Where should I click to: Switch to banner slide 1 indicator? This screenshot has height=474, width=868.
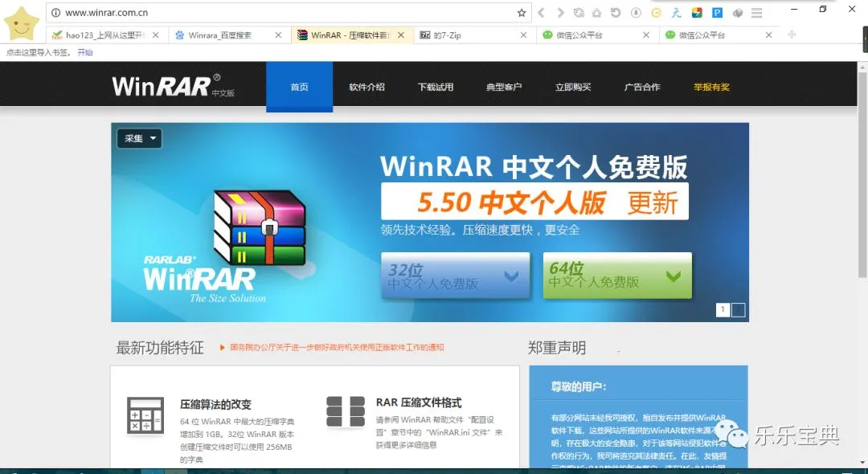click(x=723, y=310)
